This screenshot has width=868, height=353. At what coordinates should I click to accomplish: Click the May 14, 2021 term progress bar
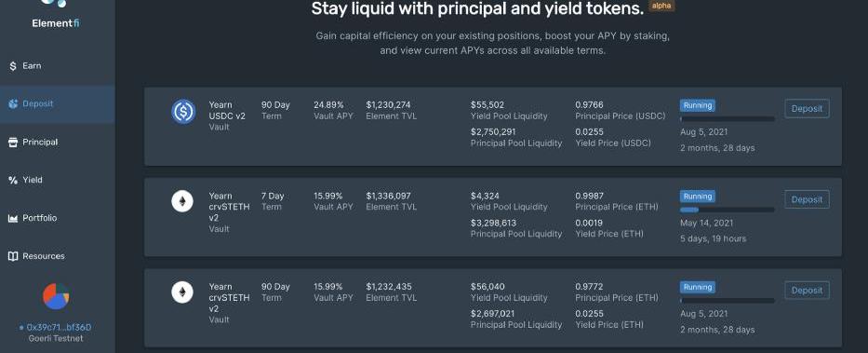click(x=728, y=210)
